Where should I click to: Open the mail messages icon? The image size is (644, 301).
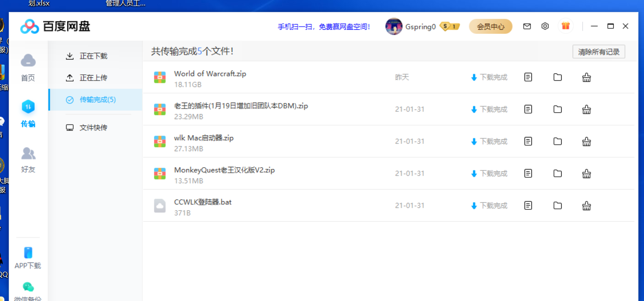pos(527,27)
